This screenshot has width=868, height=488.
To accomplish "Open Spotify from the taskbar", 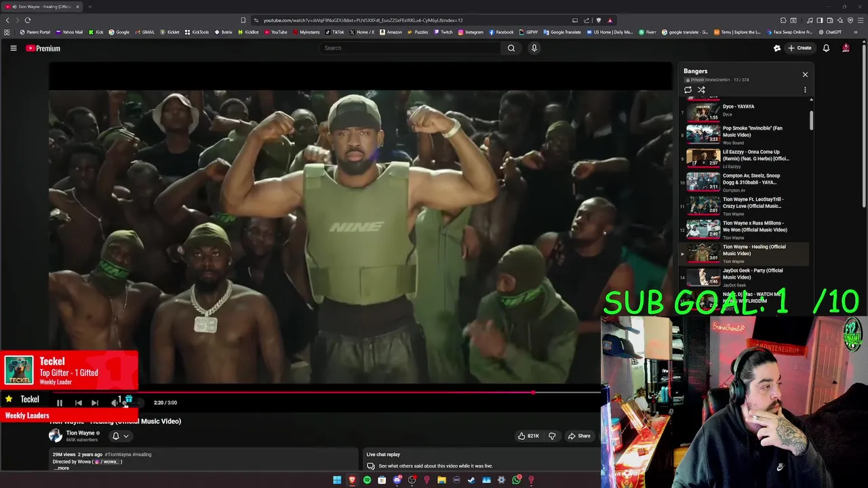I will (x=367, y=480).
